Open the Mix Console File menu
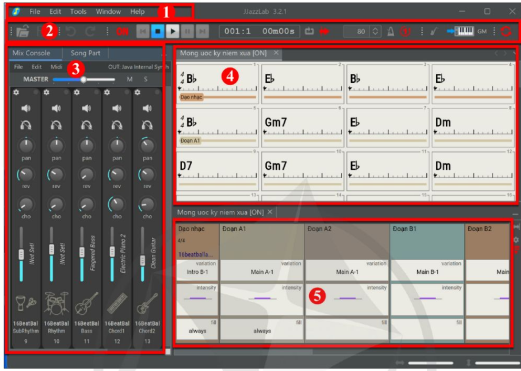521x371 pixels. 18,67
